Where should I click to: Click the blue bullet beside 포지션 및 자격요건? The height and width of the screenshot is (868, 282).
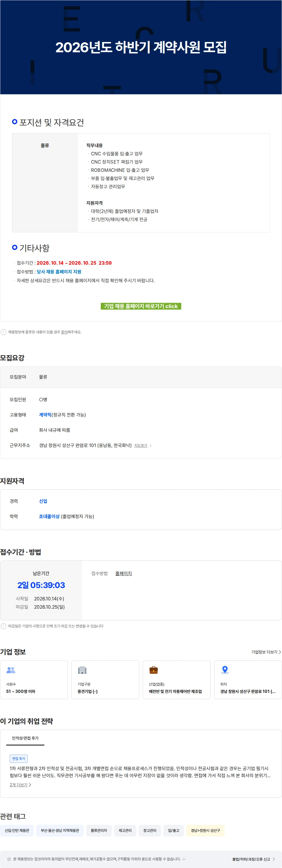pyautogui.click(x=14, y=122)
